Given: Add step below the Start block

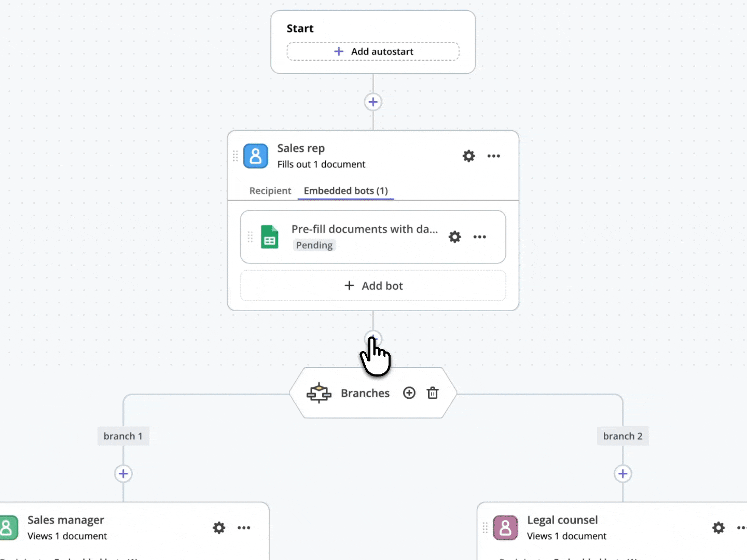Looking at the screenshot, I should pyautogui.click(x=373, y=102).
